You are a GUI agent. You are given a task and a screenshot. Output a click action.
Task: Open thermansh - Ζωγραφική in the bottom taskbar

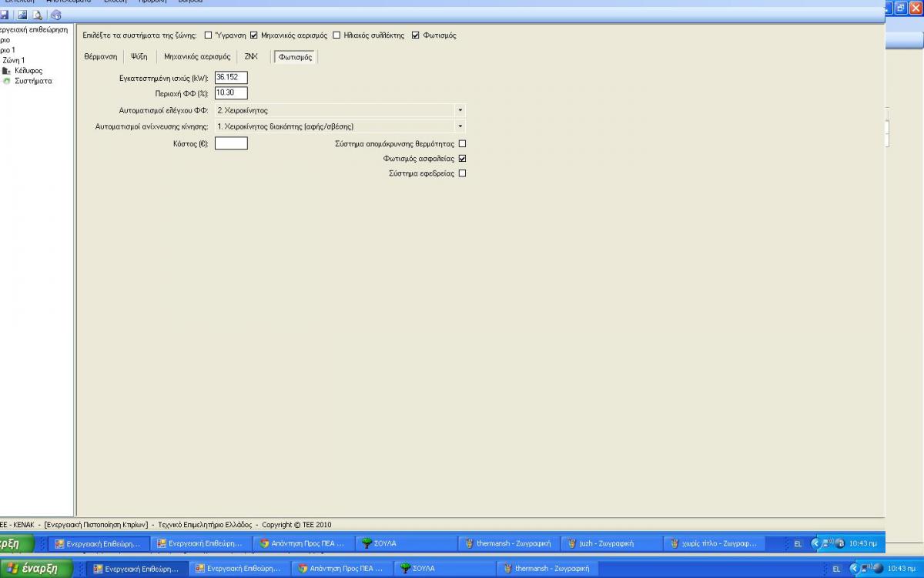click(x=548, y=569)
